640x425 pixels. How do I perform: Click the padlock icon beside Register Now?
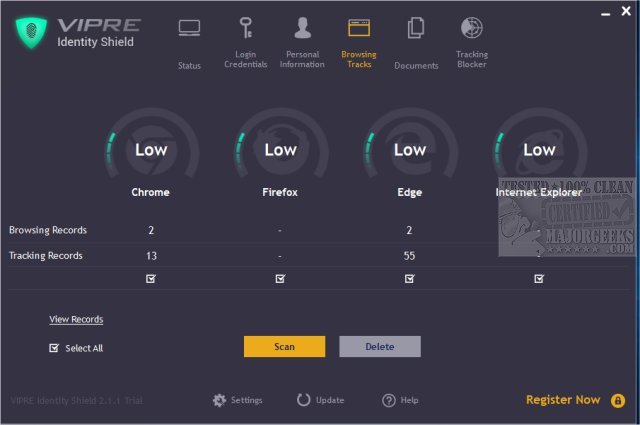pyautogui.click(x=618, y=401)
